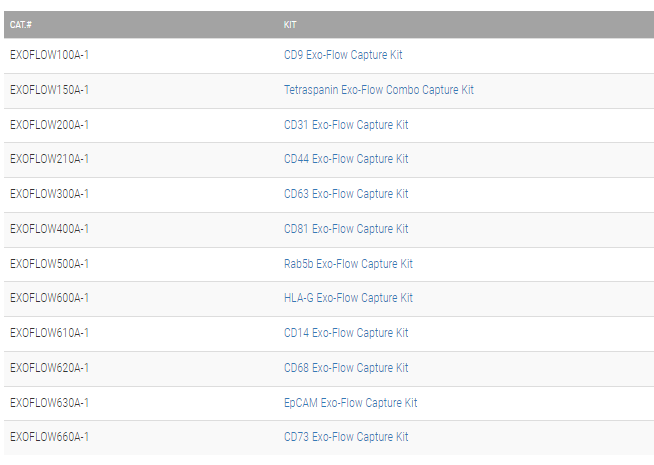Select the EXOFLOW630A-1 catalog cell
Screen dimensions: 654x465
(49, 403)
